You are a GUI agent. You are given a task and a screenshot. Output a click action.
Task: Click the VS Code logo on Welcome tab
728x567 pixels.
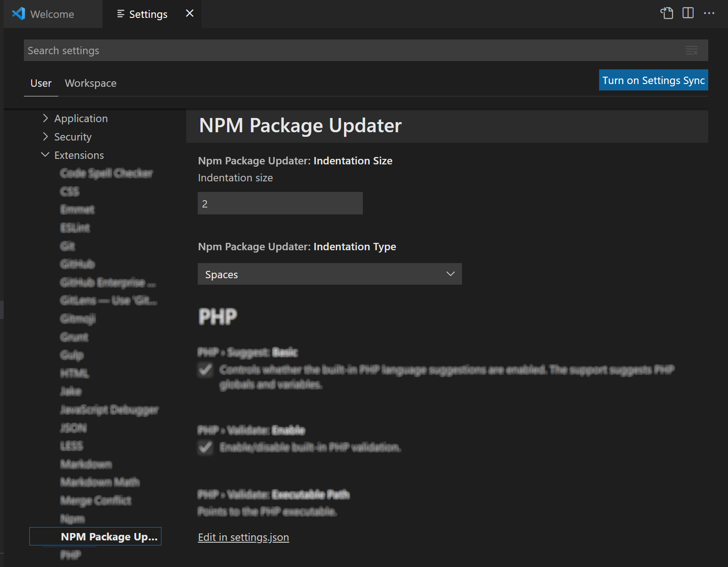click(19, 14)
